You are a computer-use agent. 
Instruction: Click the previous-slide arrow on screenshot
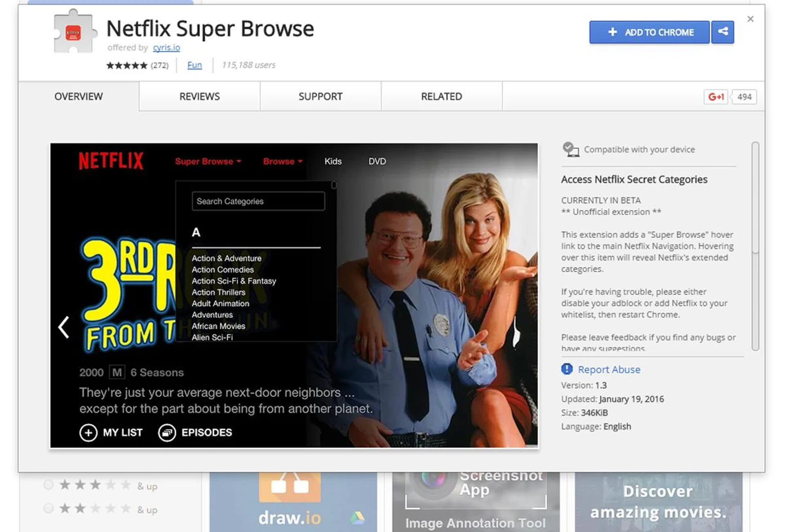(64, 327)
